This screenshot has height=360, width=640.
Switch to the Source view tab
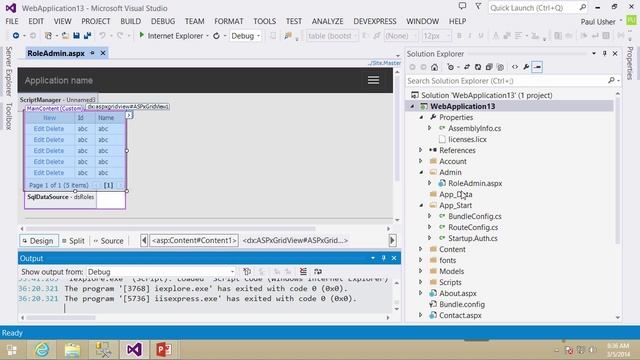click(x=109, y=241)
